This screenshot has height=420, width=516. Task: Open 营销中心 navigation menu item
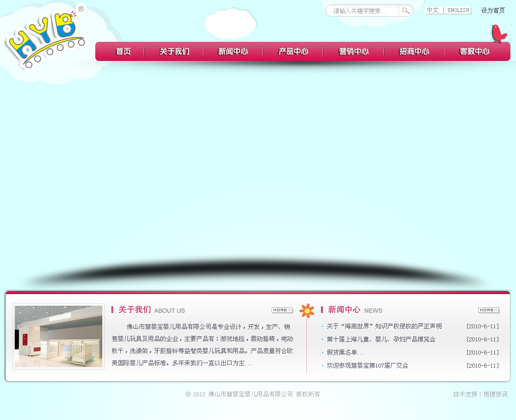[x=354, y=51]
